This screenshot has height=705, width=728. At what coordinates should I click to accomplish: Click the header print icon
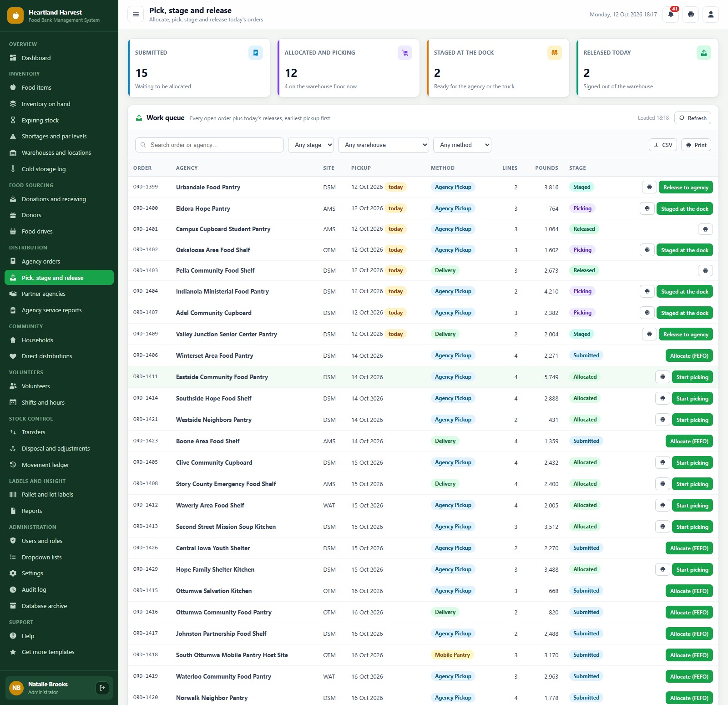[x=691, y=15]
